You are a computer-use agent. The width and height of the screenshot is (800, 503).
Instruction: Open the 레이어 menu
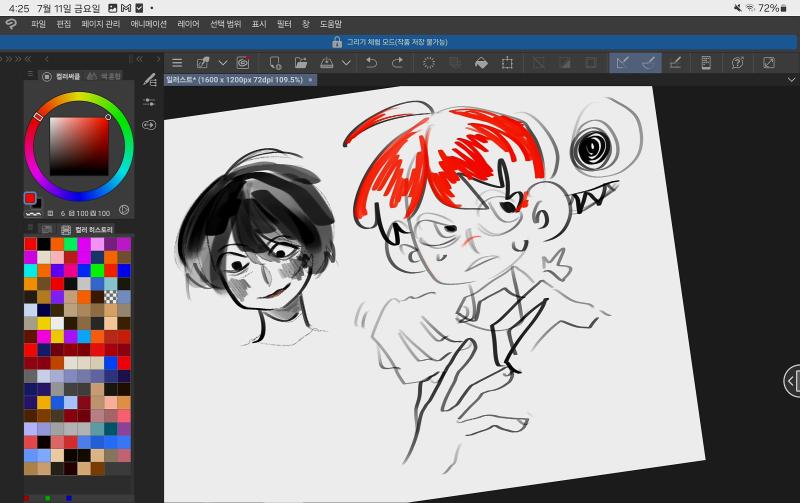[x=188, y=24]
